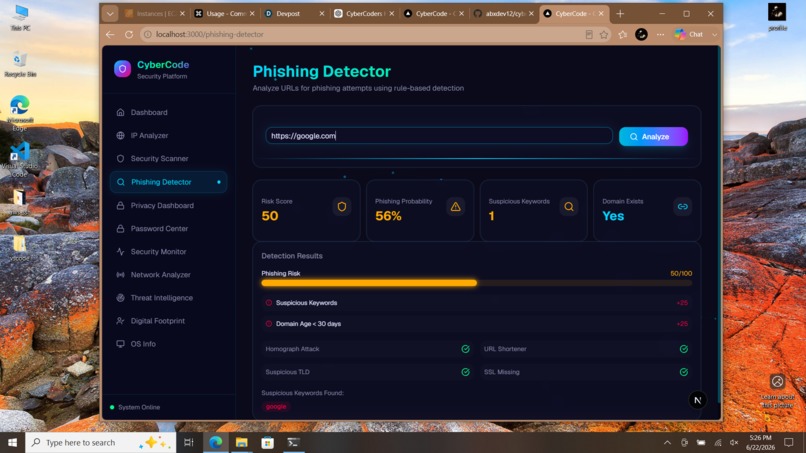The width and height of the screenshot is (806, 453).
Task: Click the Security Monitor pulse icon
Action: pos(120,251)
